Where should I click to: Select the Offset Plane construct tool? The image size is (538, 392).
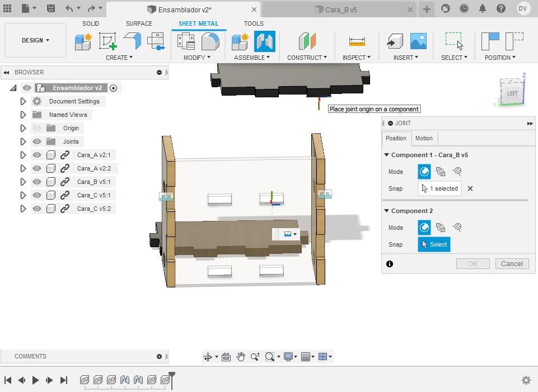[x=307, y=41]
